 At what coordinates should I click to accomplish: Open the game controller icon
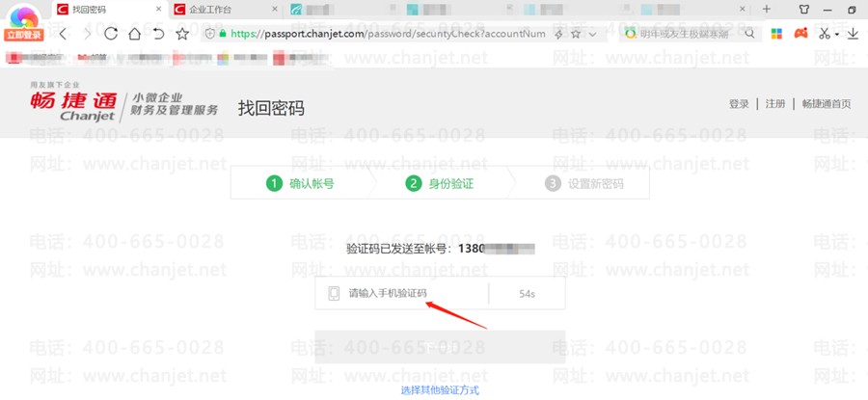click(800, 34)
